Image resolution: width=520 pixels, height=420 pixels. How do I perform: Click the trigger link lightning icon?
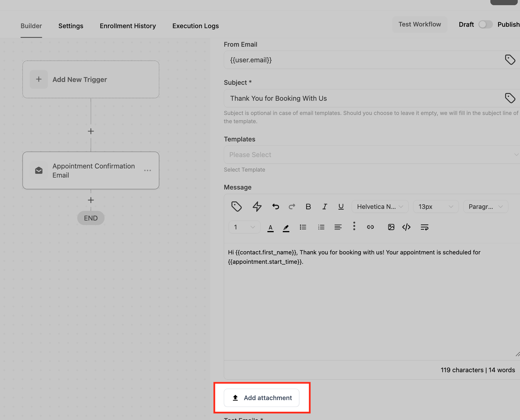tap(257, 206)
